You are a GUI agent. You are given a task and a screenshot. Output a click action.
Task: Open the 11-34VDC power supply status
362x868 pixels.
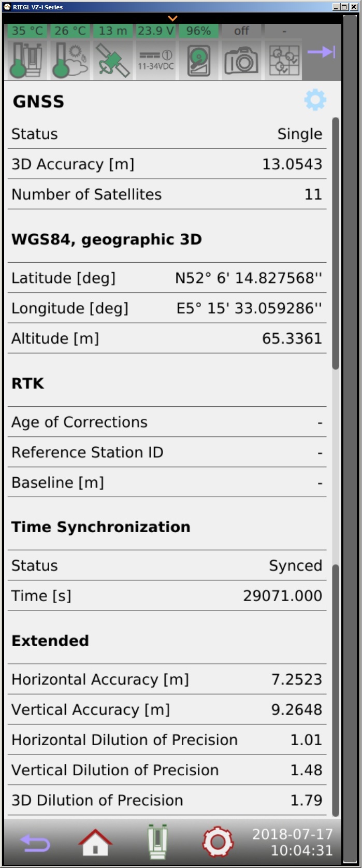[156, 60]
